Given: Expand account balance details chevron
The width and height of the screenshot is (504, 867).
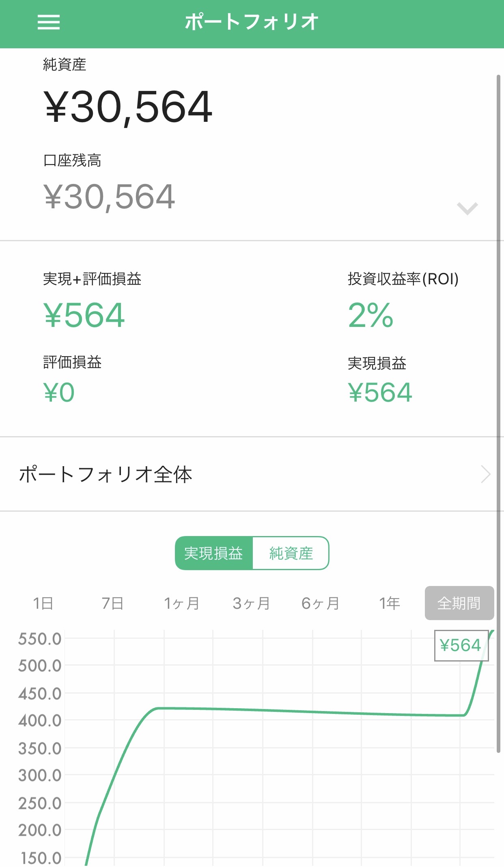Looking at the screenshot, I should point(467,208).
